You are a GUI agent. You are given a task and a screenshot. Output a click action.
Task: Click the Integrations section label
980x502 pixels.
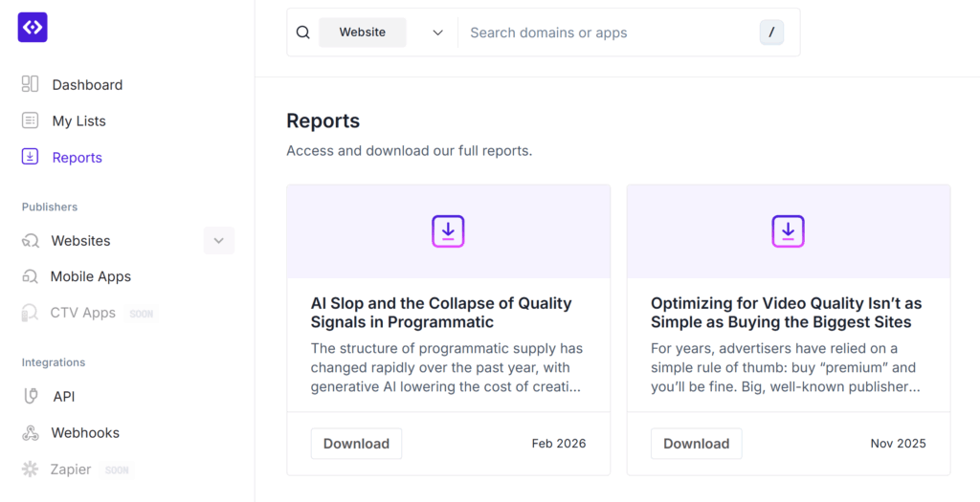54,362
